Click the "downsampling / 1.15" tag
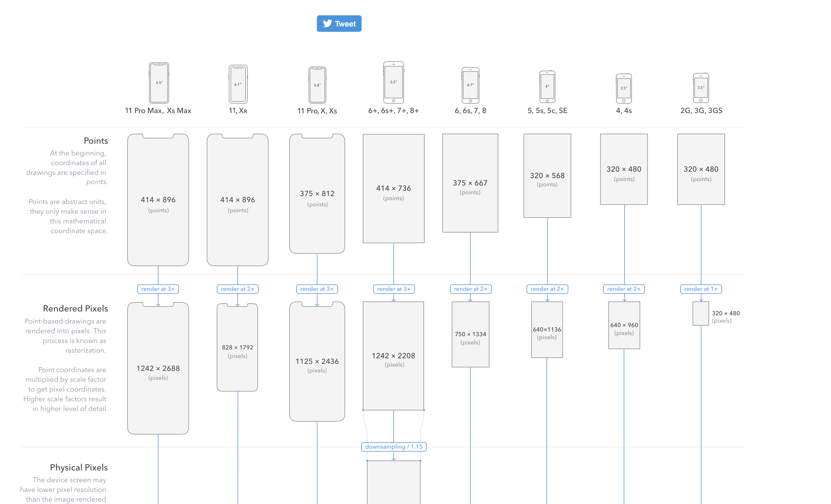The width and height of the screenshot is (831, 504). pyautogui.click(x=394, y=447)
